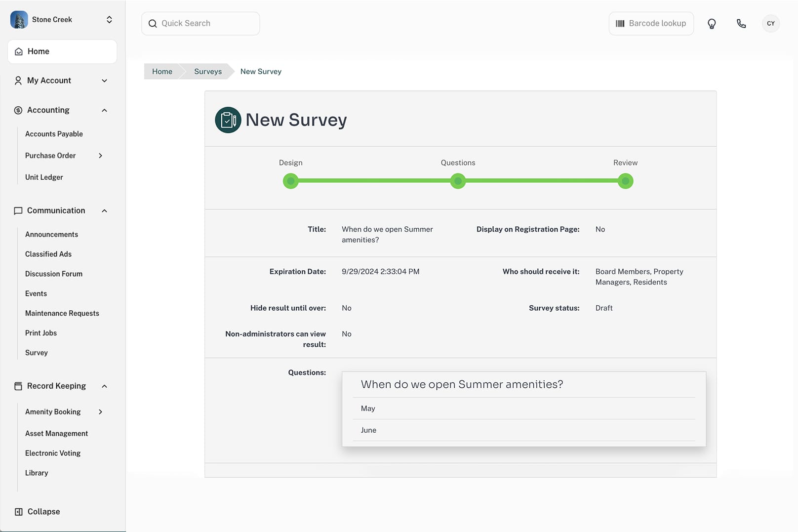
Task: Open Survey in the Communication menu
Action: (x=37, y=353)
